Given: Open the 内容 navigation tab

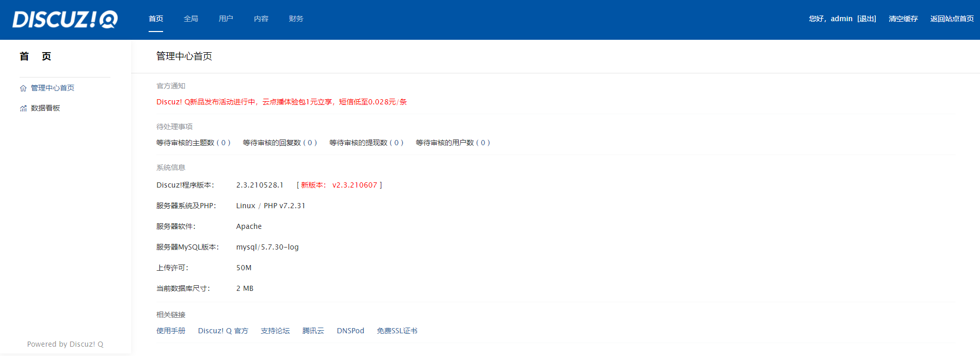Looking at the screenshot, I should coord(261,19).
